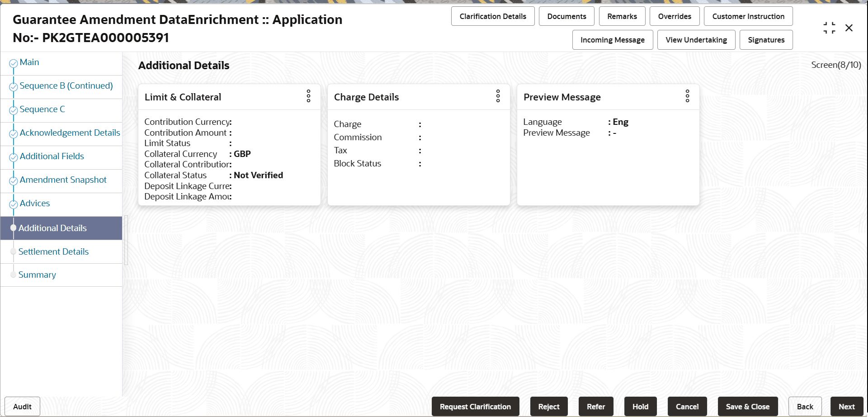Show the Overrides
Screen dimensions: 868x417
click(675, 16)
